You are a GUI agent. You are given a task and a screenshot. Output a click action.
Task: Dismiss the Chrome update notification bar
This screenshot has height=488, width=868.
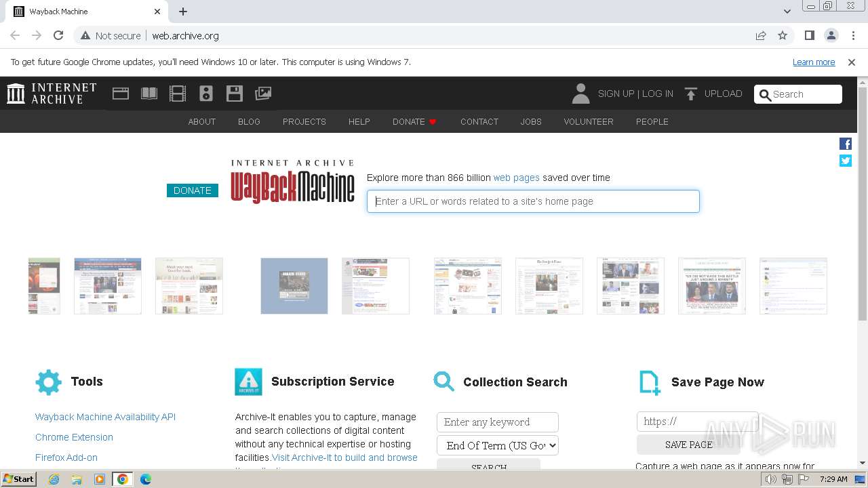(852, 62)
